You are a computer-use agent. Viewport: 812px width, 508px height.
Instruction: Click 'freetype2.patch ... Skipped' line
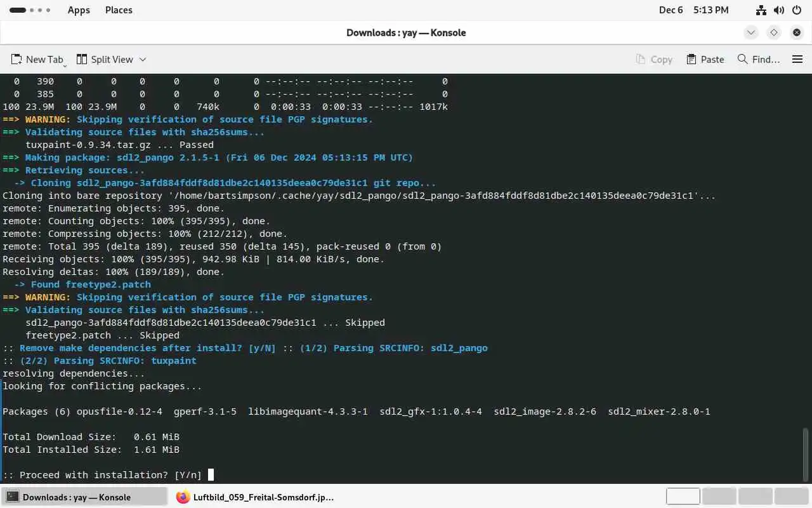point(102,335)
